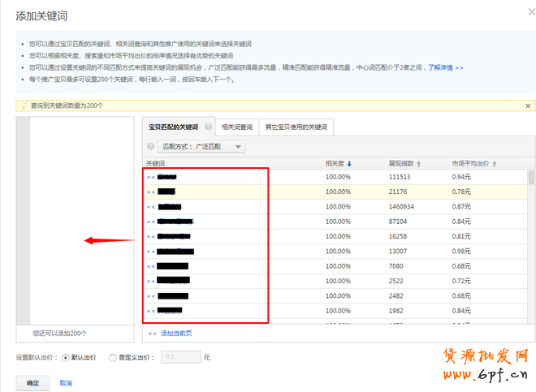Select the 默认出价 radio button

66,356
